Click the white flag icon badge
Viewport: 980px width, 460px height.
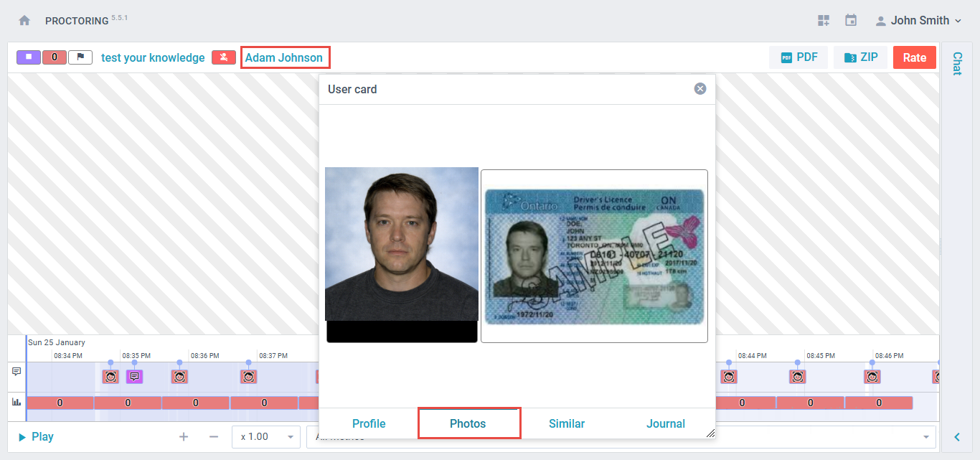[x=80, y=57]
